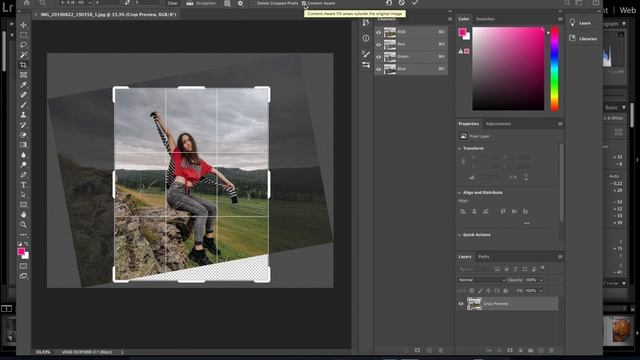Select the Magic Wand tool
This screenshot has width=640, height=360.
[x=23, y=55]
